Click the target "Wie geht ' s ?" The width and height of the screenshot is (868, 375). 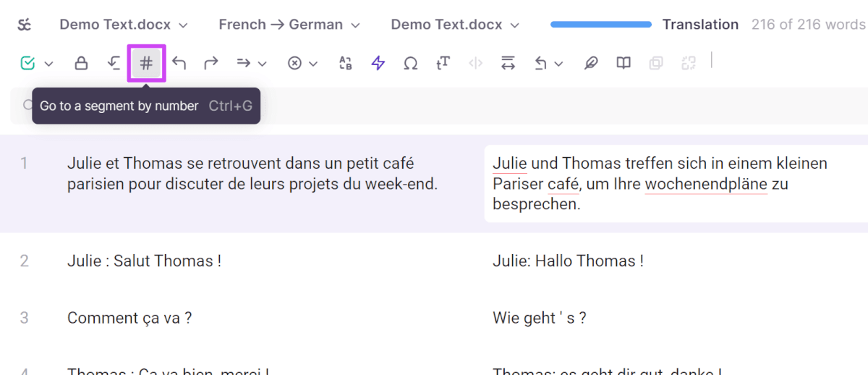point(540,317)
